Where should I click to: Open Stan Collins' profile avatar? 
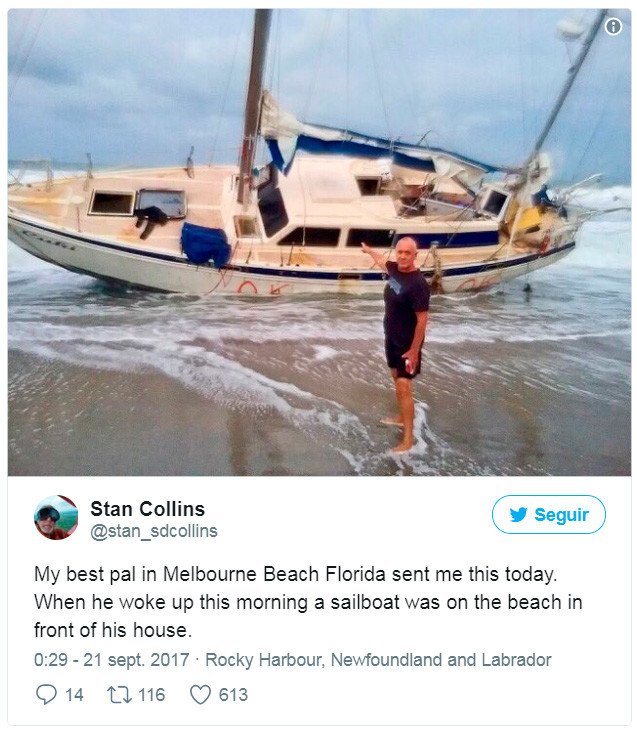56,517
